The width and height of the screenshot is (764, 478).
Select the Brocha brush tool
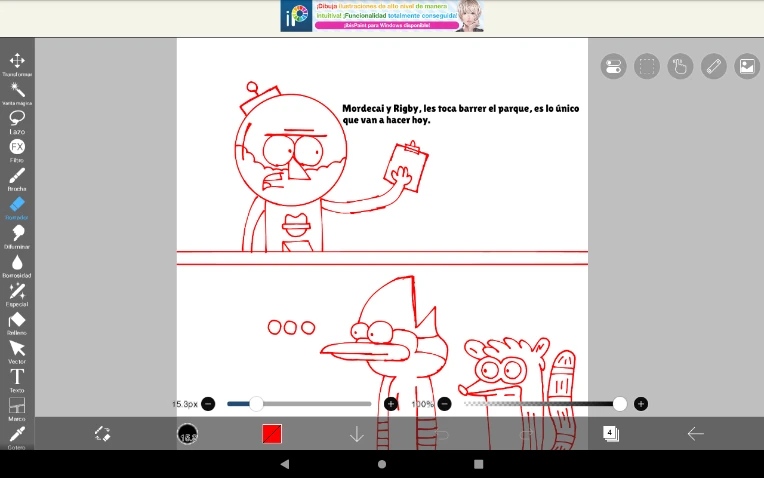coord(17,180)
